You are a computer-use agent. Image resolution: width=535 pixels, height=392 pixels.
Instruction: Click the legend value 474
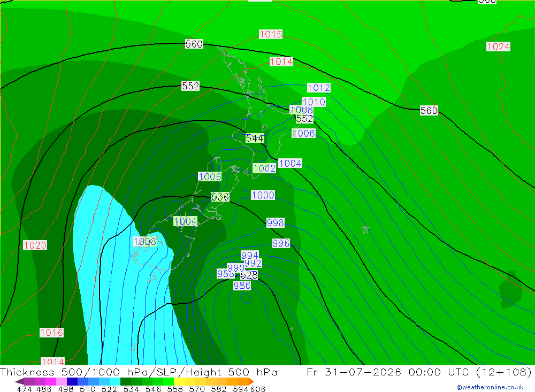pos(24,389)
